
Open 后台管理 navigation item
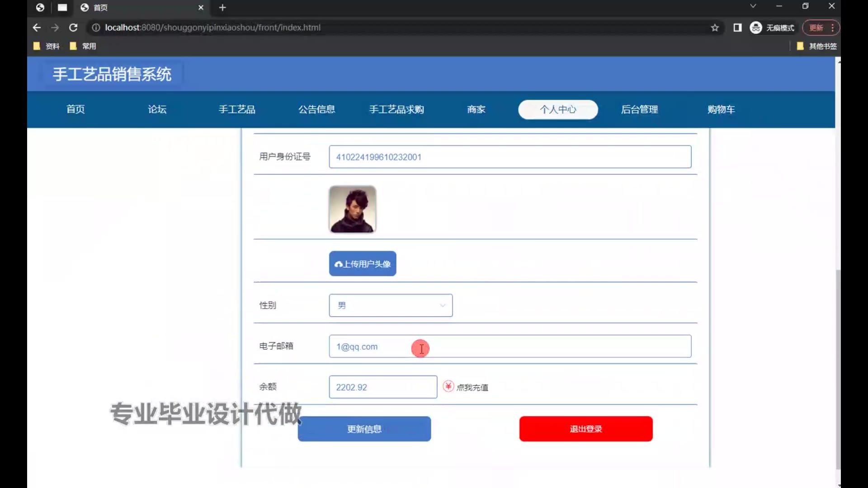(639, 109)
